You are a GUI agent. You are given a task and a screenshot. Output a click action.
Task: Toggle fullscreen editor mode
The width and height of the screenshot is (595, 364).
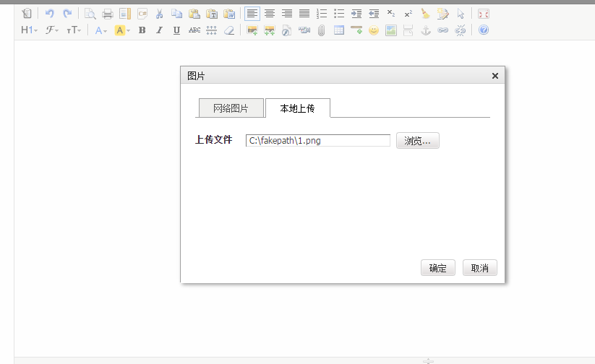484,14
